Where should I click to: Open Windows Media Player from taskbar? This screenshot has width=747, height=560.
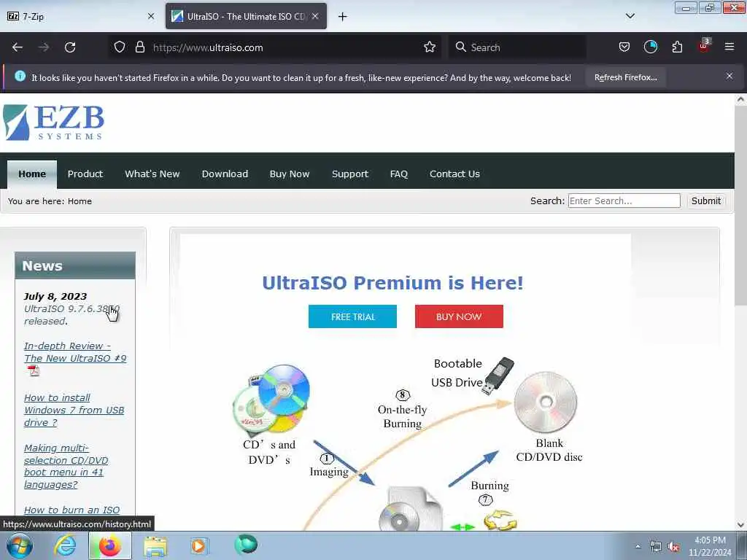click(x=198, y=545)
